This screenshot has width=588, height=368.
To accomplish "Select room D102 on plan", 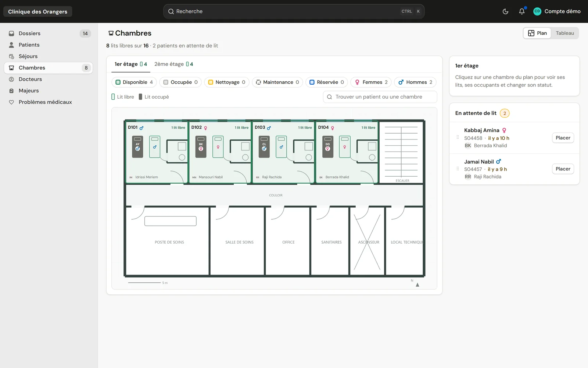I will coord(220,152).
